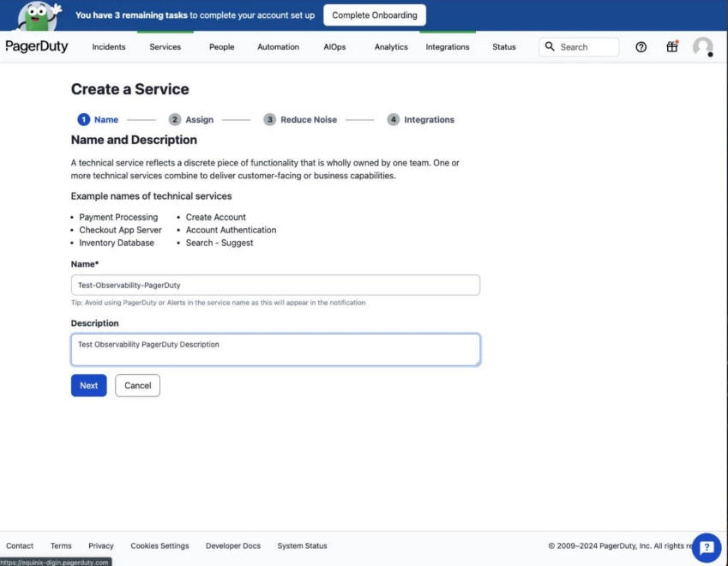Screen dimensions: 728x566
Task: Click the 'Account Authentication' example name
Action: tap(231, 230)
